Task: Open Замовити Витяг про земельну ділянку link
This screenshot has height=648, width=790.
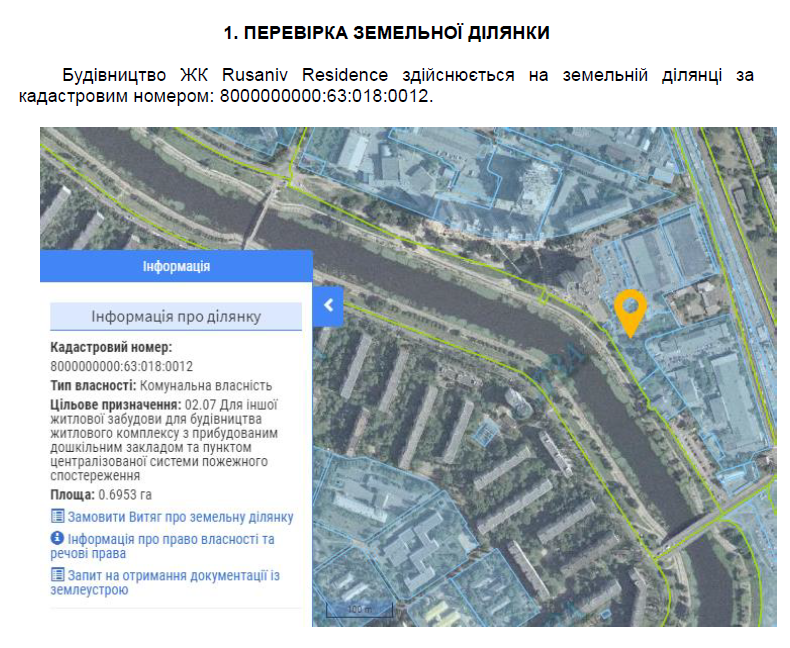Action: point(180,517)
